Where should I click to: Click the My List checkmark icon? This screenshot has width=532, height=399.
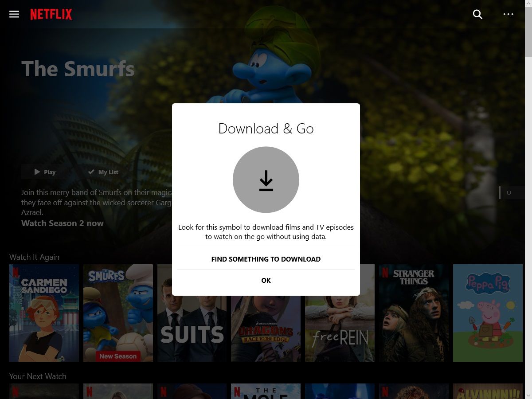[91, 172]
